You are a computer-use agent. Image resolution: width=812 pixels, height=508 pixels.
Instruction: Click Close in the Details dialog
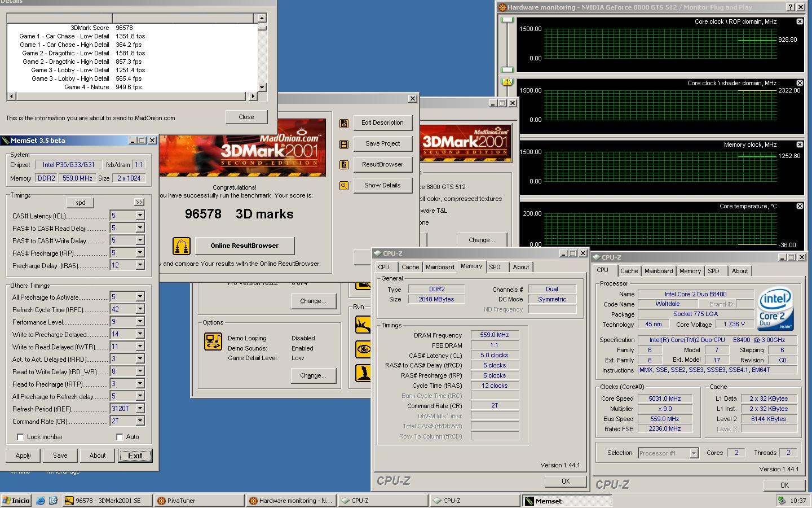coord(246,117)
